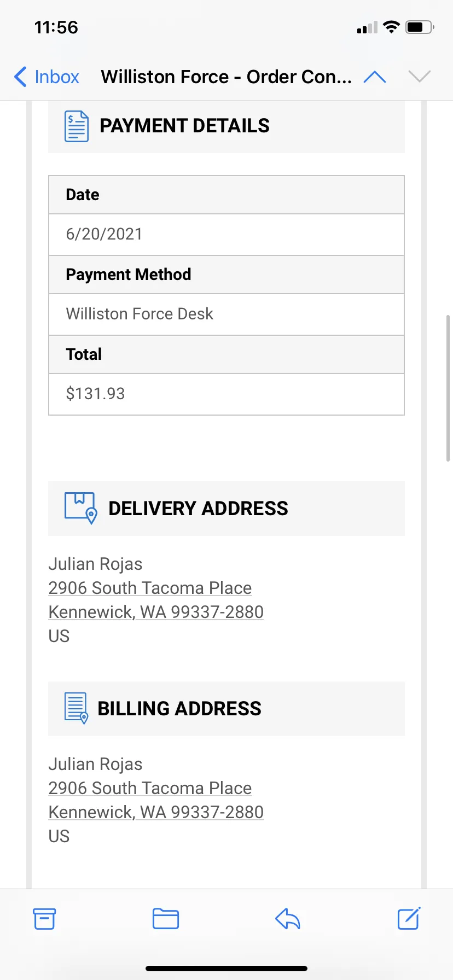Open delivery street 2906 South Tacoma Place

coord(150,588)
